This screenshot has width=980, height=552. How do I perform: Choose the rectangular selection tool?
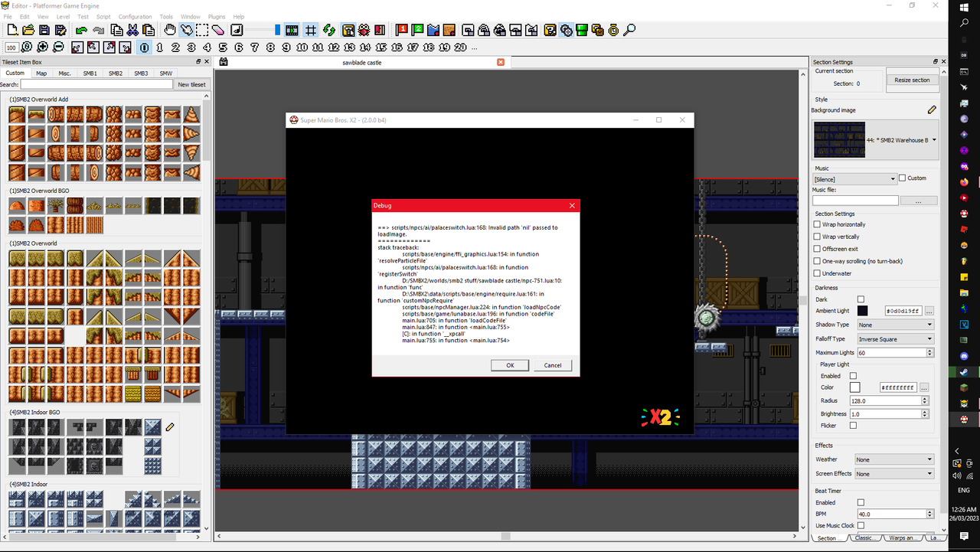pos(202,30)
